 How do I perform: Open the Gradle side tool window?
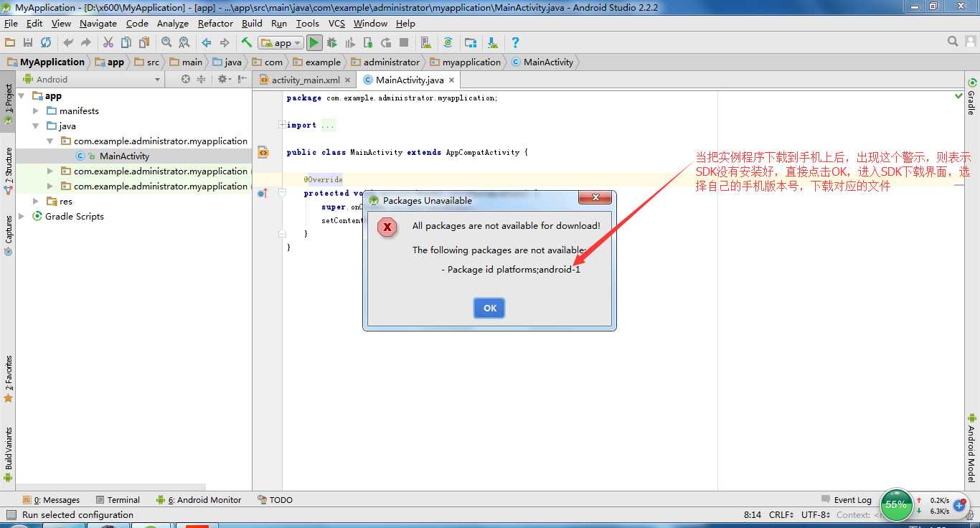point(971,96)
